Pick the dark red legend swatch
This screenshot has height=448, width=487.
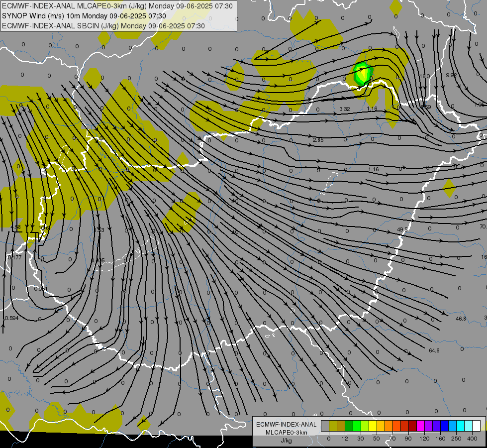click(413, 426)
